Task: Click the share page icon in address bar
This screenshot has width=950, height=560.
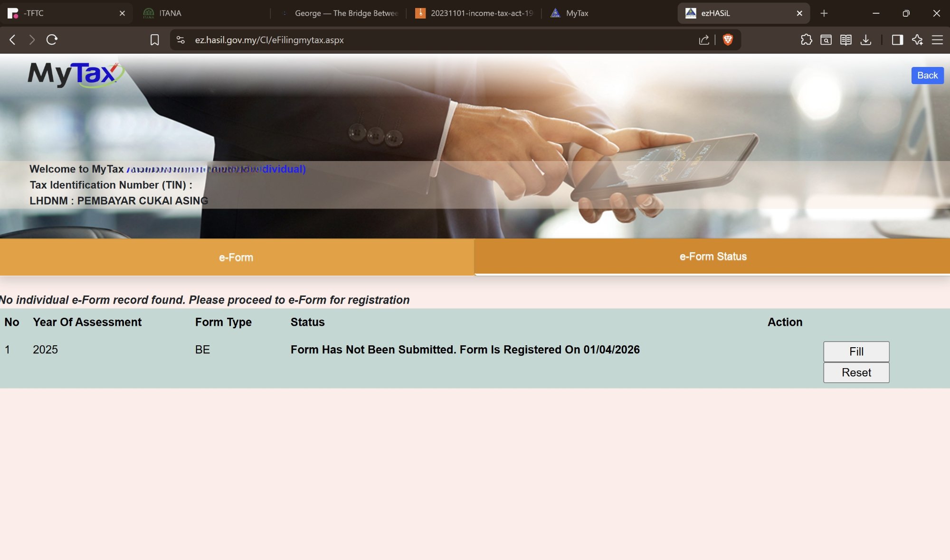Action: tap(704, 40)
